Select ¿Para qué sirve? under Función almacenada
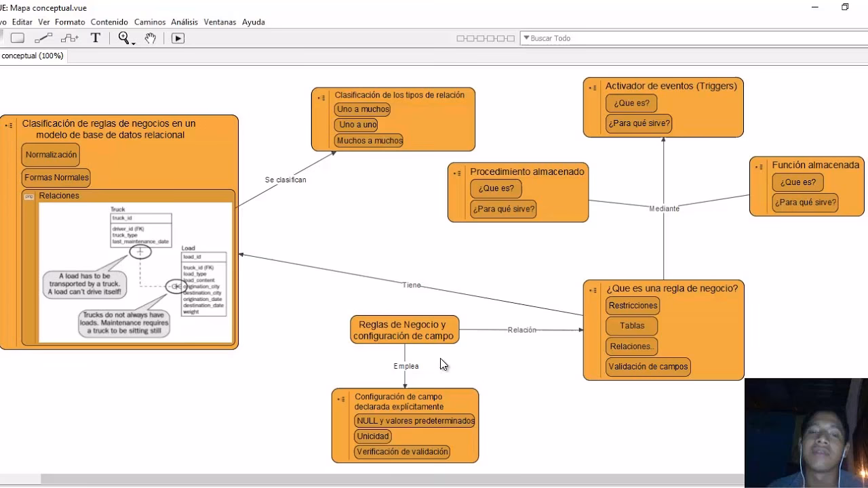The image size is (868, 488). pos(806,202)
